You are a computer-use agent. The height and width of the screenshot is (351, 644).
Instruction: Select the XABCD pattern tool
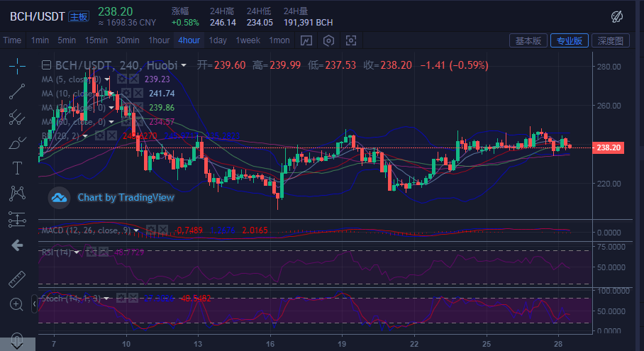[x=17, y=194]
